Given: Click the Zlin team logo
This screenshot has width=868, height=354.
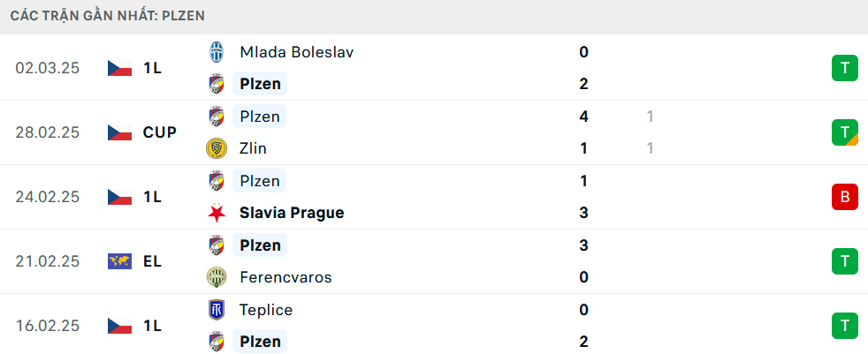Looking at the screenshot, I should [x=216, y=148].
